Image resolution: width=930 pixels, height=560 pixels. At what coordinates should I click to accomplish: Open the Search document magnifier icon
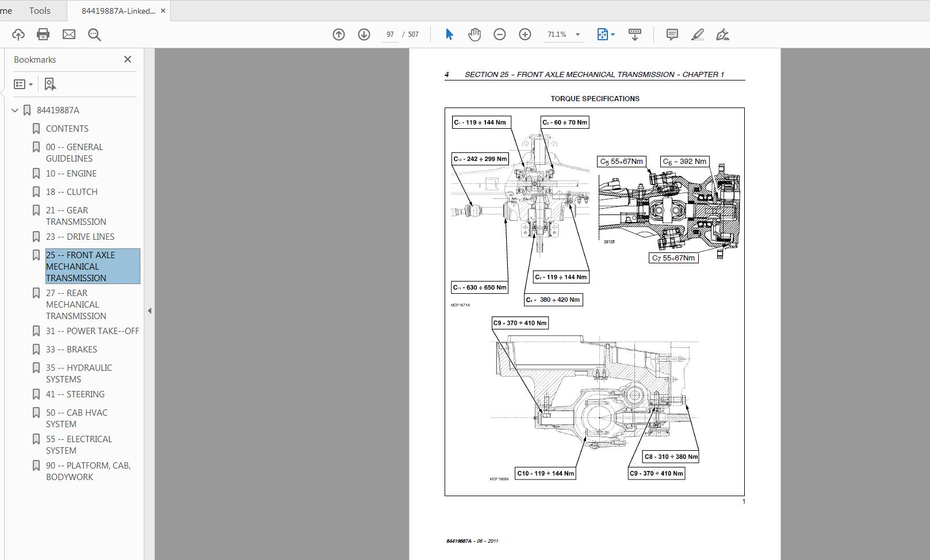point(94,34)
